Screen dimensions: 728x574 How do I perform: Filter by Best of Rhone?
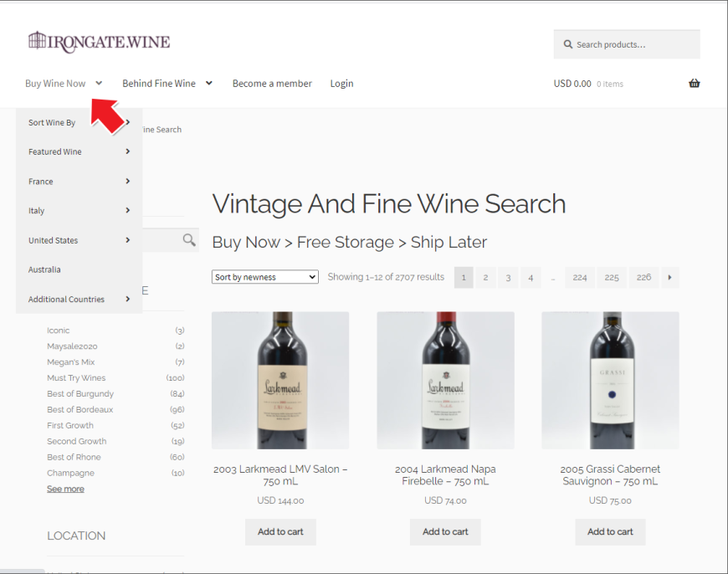(x=74, y=457)
